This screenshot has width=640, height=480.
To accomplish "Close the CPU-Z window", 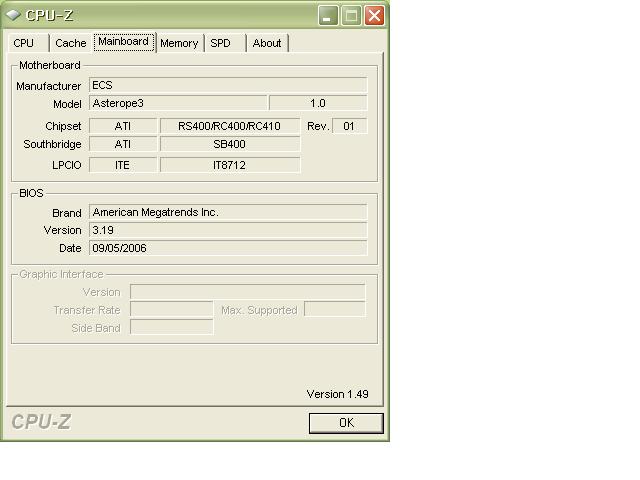I will point(374,16).
